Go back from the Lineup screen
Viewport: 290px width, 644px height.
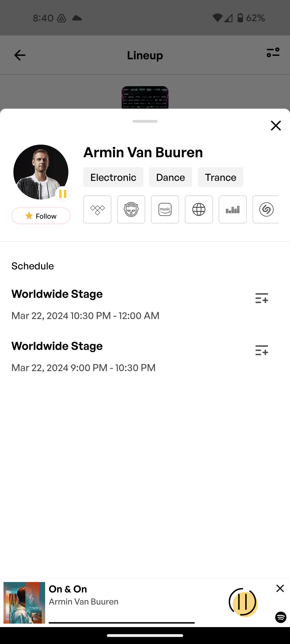[20, 55]
